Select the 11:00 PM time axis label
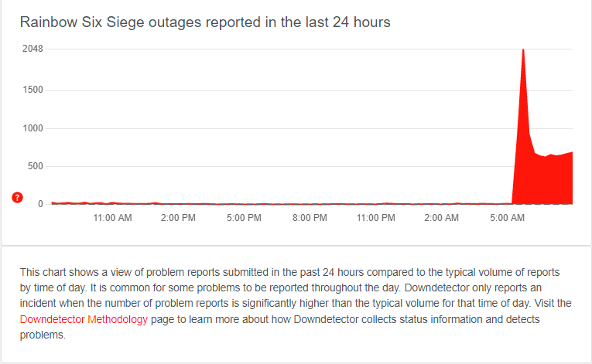The image size is (592, 364). 375,218
